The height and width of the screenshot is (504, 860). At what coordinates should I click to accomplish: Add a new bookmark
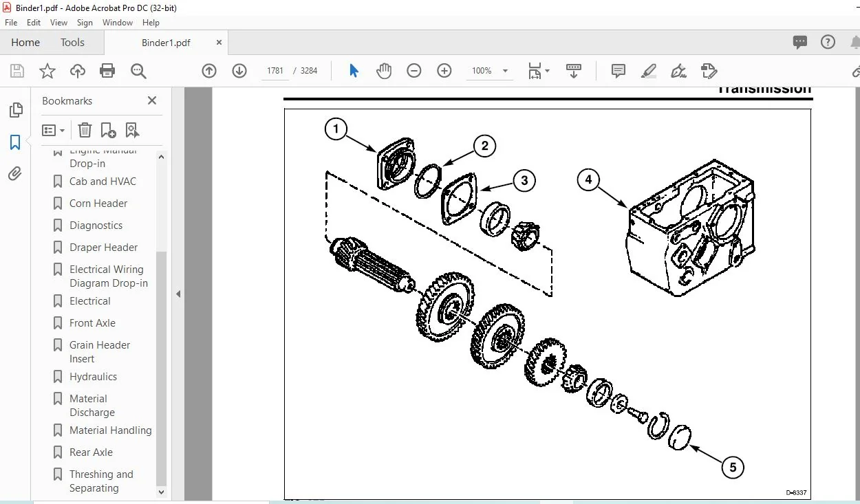108,130
